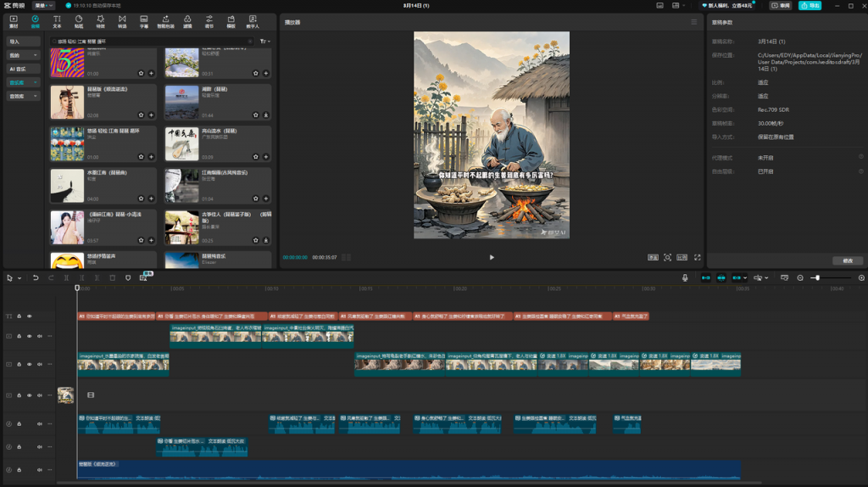868x487 pixels.
Task: Play the video in the player
Action: tap(492, 257)
